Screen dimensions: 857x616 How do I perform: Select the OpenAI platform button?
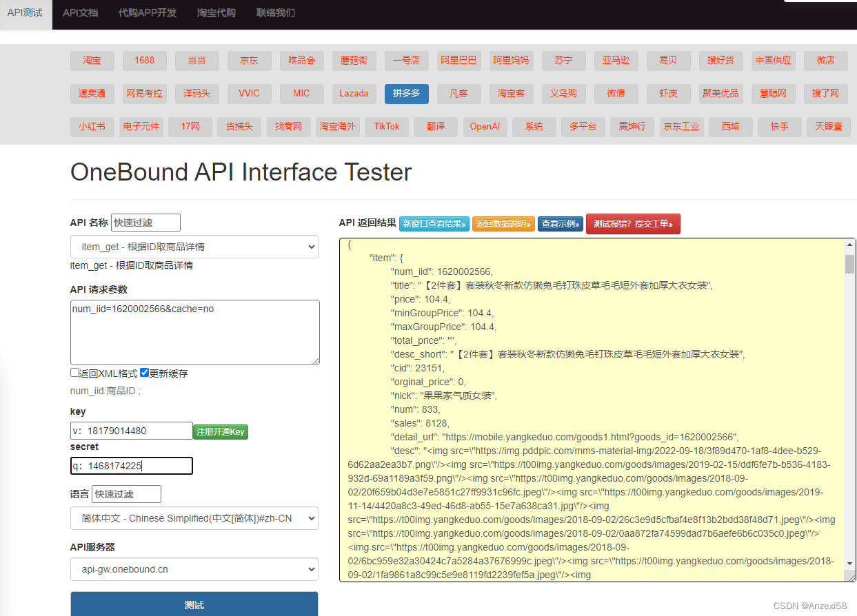[x=485, y=127]
